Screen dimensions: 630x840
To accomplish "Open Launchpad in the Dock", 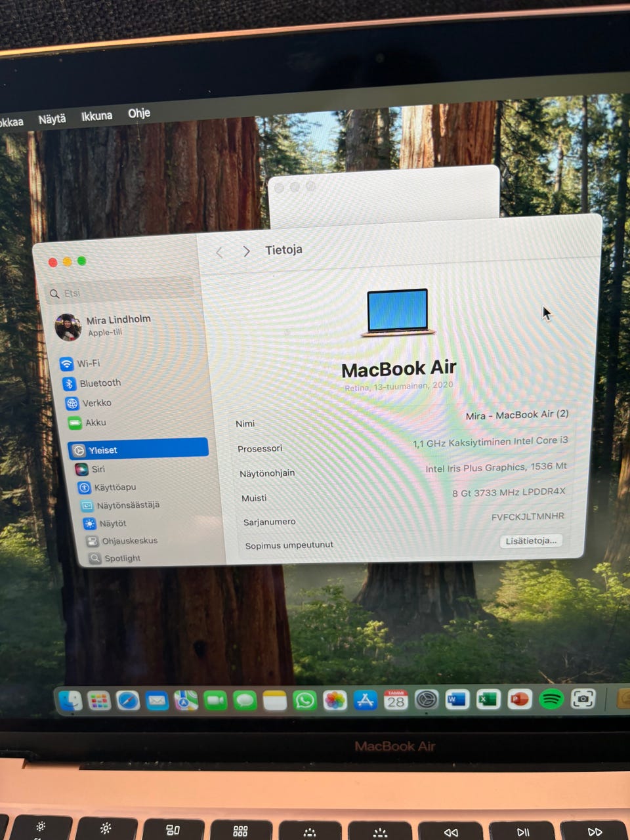I will point(99,701).
